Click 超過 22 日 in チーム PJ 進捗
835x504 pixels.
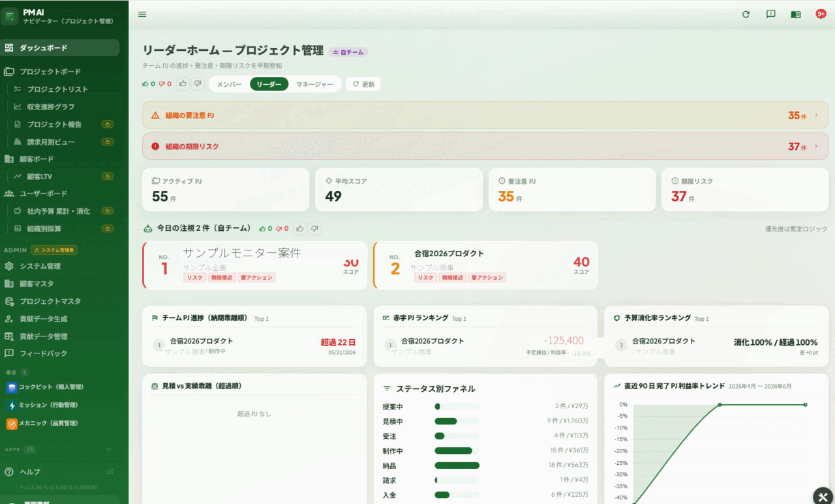(338, 342)
